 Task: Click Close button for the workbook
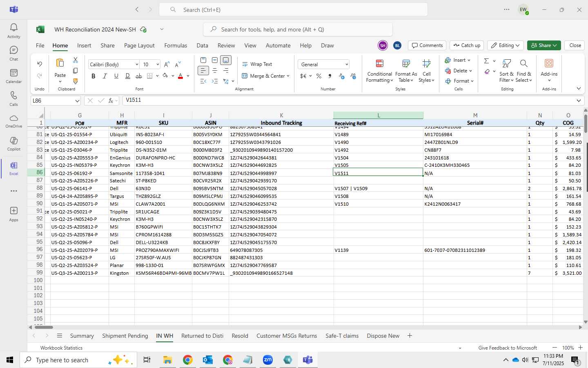coord(575,45)
